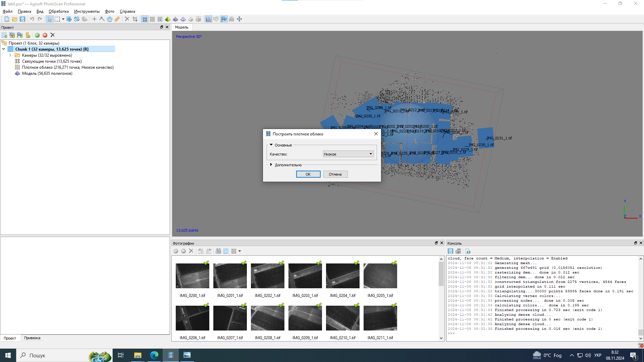Click the Отмена button
This screenshot has width=644, height=362.
pyautogui.click(x=335, y=174)
